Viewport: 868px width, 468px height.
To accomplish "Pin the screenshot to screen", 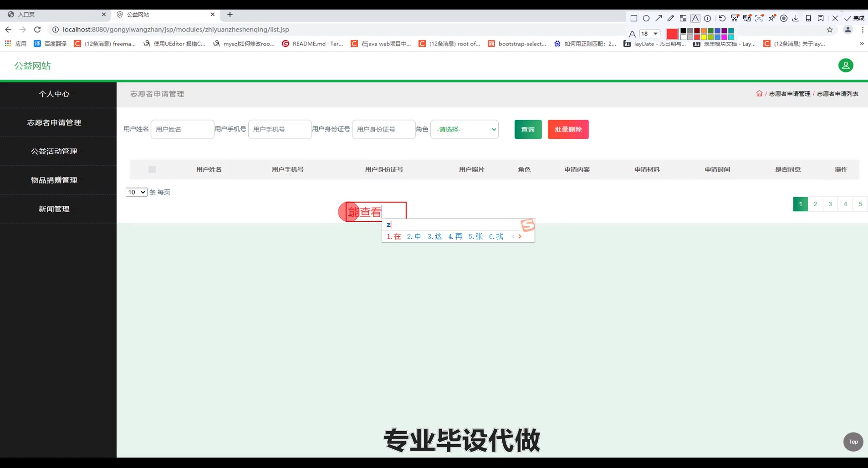I will (x=771, y=18).
